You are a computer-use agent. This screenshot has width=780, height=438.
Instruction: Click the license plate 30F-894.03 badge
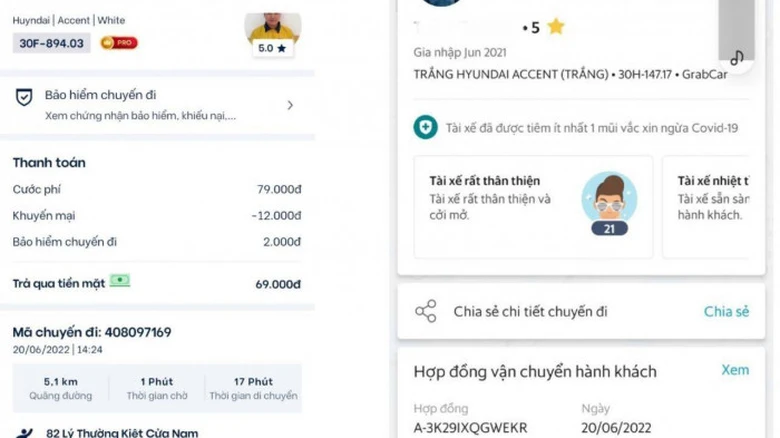(x=51, y=43)
